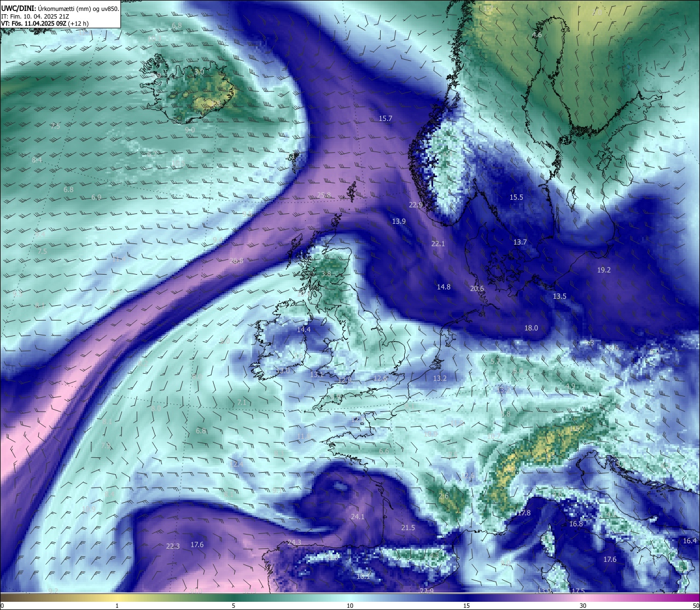Click the 15.7 value west of Norway
The height and width of the screenshot is (610, 700).
386,118
